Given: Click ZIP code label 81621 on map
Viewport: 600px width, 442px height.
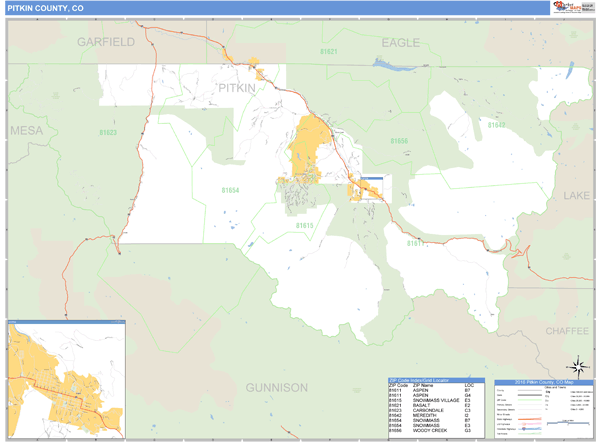Looking at the screenshot, I should (329, 52).
